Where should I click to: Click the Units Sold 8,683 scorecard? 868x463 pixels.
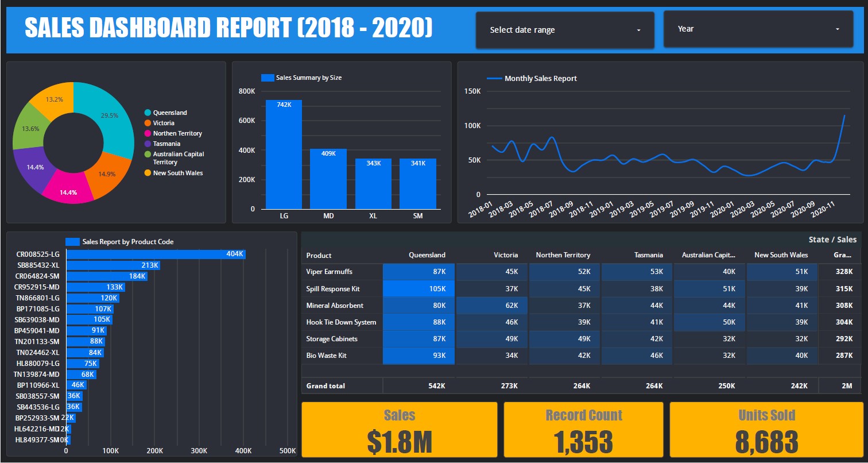tap(766, 430)
